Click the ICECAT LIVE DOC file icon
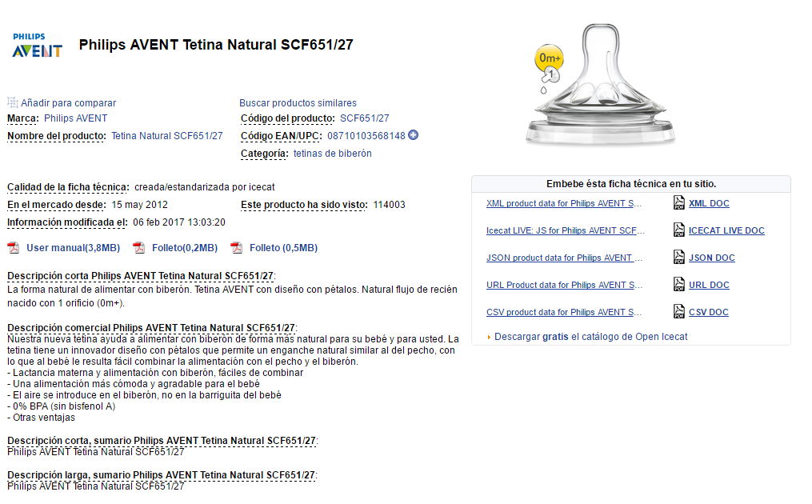This screenshot has width=812, height=504. point(679,230)
